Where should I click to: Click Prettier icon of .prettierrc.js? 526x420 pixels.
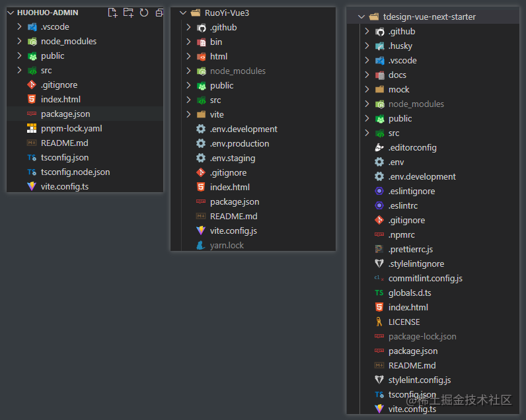click(x=379, y=249)
